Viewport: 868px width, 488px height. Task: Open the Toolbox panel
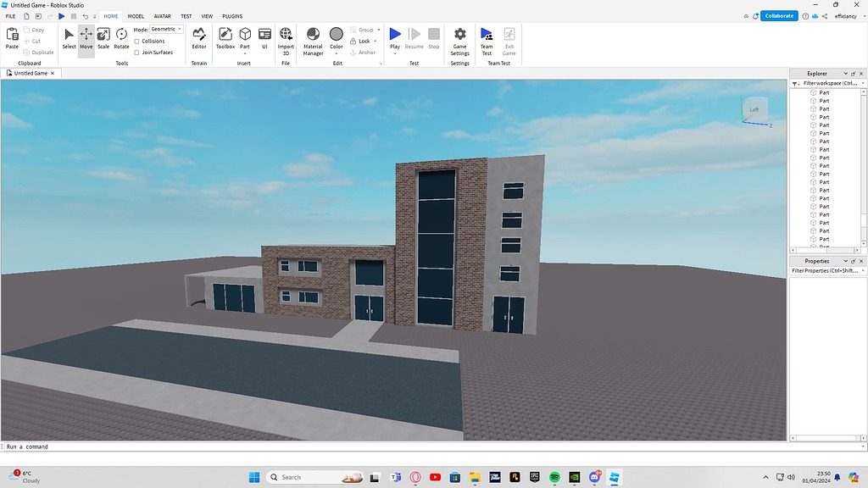click(x=225, y=39)
